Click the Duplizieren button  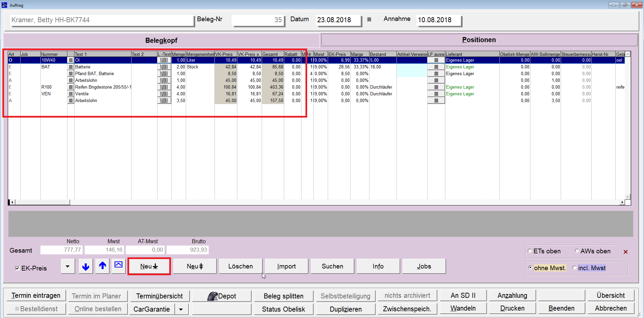point(346,309)
